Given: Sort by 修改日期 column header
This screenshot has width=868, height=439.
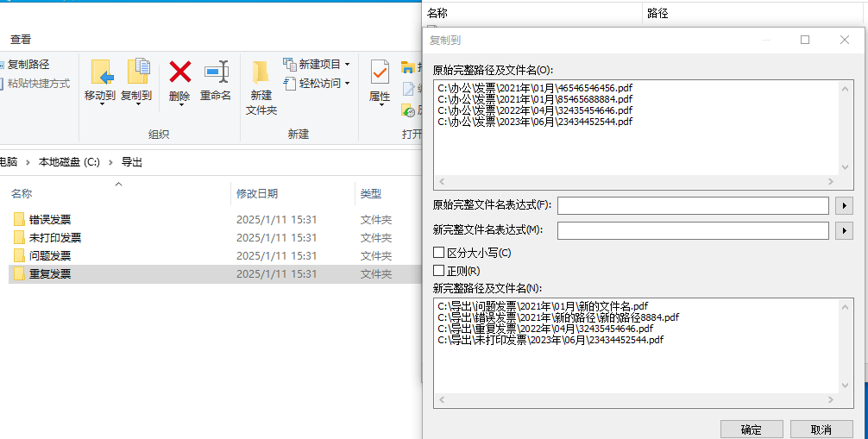Looking at the screenshot, I should click(x=257, y=193).
